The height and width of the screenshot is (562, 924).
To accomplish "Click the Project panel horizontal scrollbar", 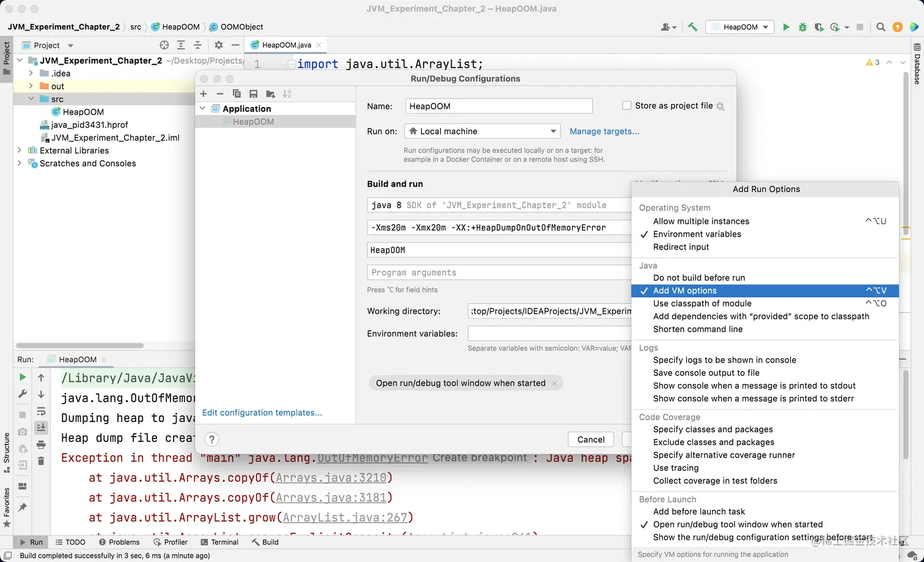I will pos(80,346).
